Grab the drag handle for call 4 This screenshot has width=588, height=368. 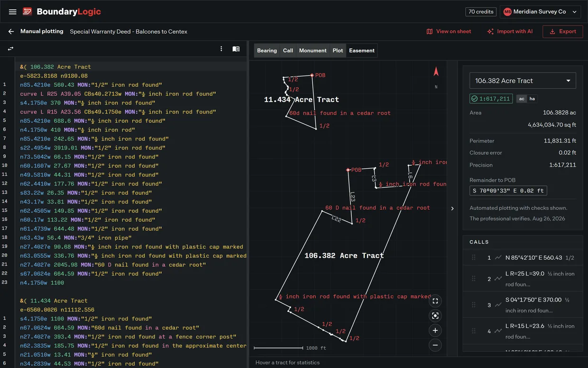click(x=473, y=331)
